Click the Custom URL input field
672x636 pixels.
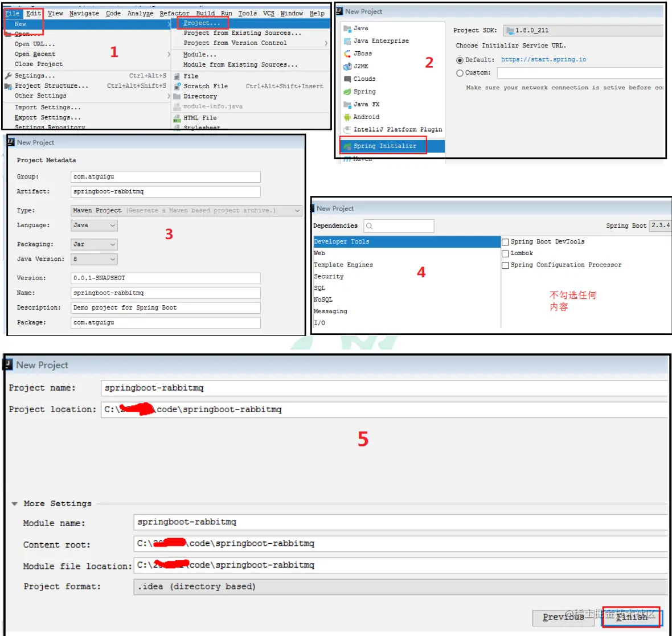580,73
